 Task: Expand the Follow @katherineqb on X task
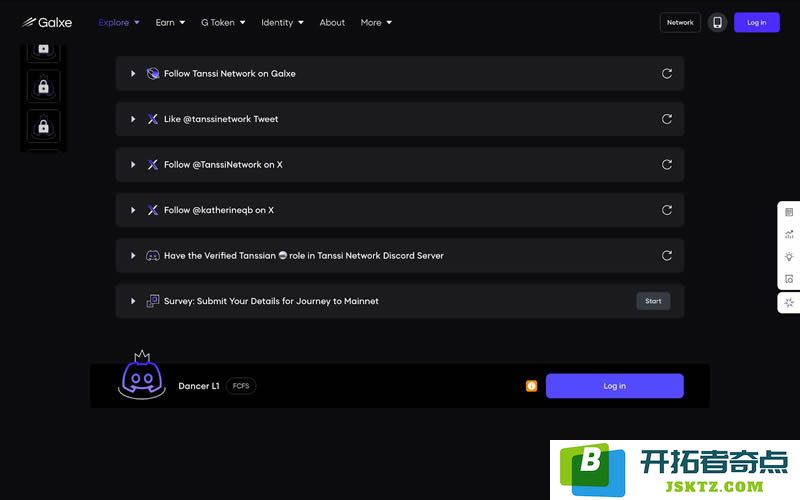pos(133,210)
